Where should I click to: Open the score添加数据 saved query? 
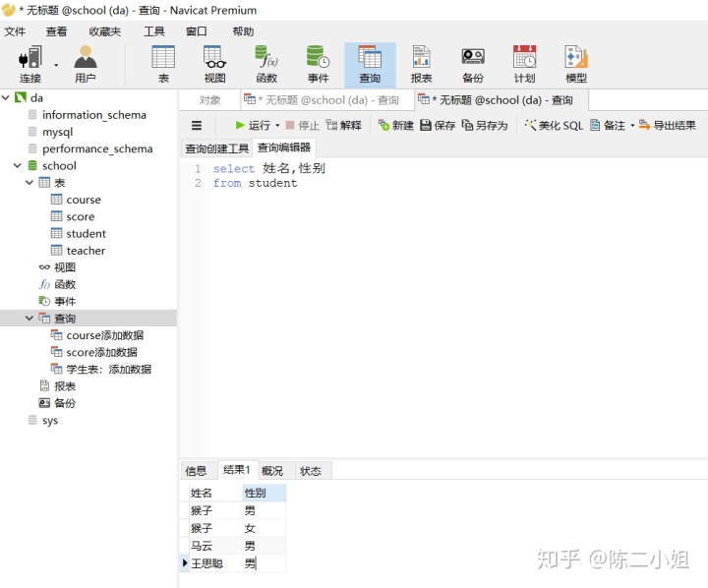point(101,352)
